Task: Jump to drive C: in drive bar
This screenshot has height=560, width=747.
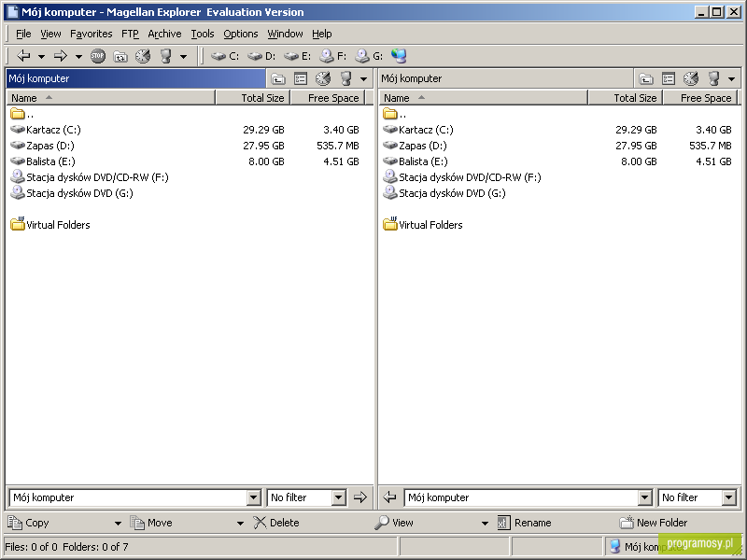Action: [225, 56]
